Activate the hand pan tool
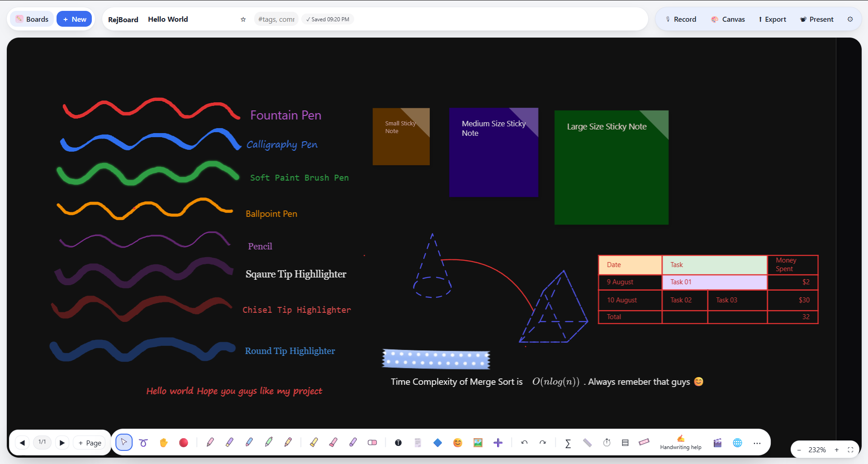Screen dimensions: 868x464 click(x=163, y=442)
